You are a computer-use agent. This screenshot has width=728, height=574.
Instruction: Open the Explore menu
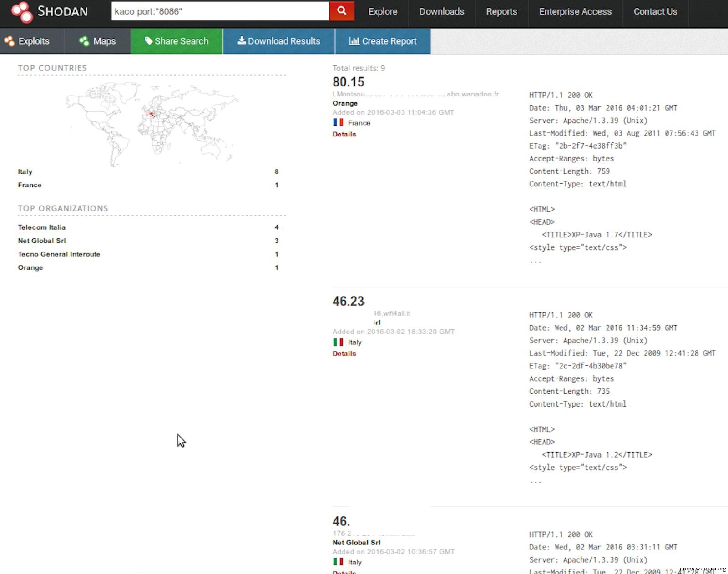tap(383, 12)
